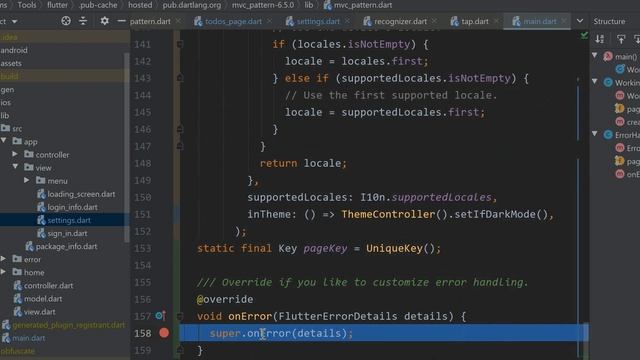
Task: Click the hosted breadcrumb
Action: 140,5
